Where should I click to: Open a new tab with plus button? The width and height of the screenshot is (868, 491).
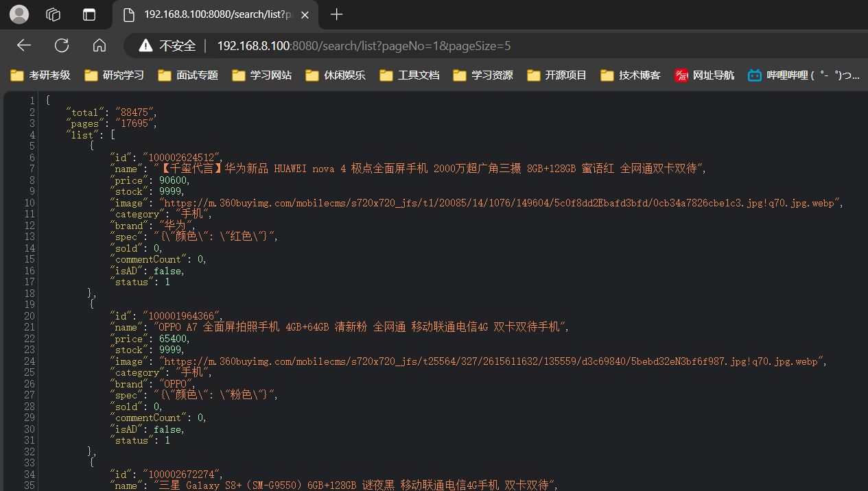pos(336,15)
